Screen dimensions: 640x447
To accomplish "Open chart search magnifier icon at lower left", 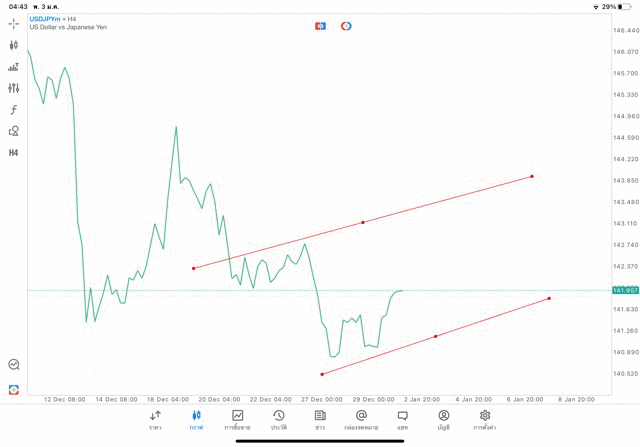I will click(14, 365).
